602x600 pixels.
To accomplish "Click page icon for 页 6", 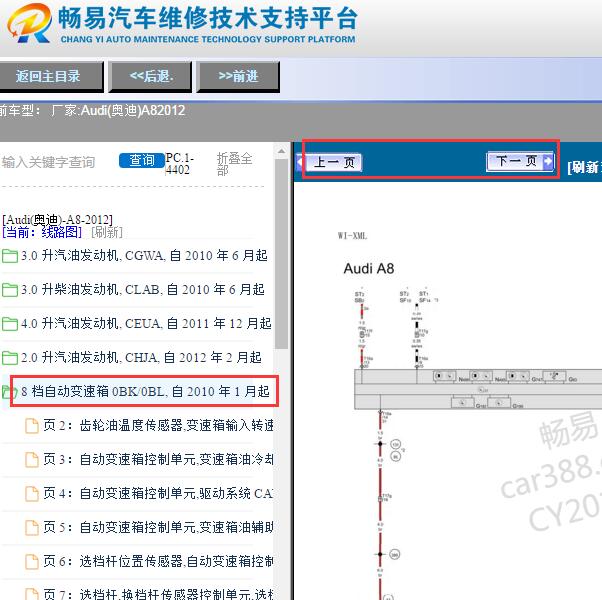I will point(32,562).
